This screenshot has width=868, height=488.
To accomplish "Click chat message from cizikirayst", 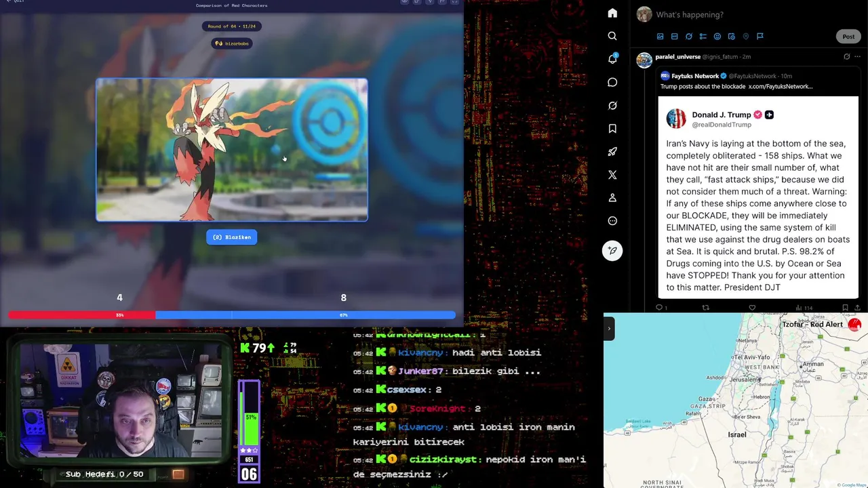I will pos(469,467).
